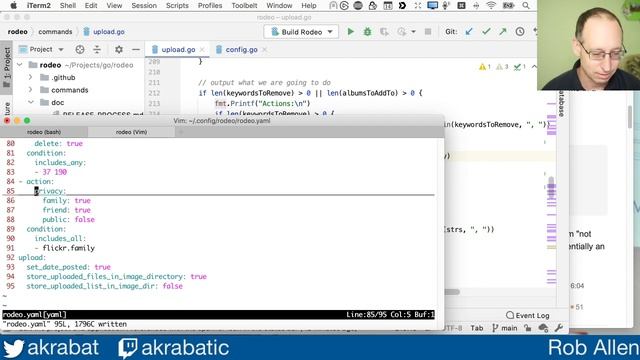This screenshot has height=360, width=640.
Task: Open profiler dropdown arrow
Action: pyautogui.click(x=413, y=31)
